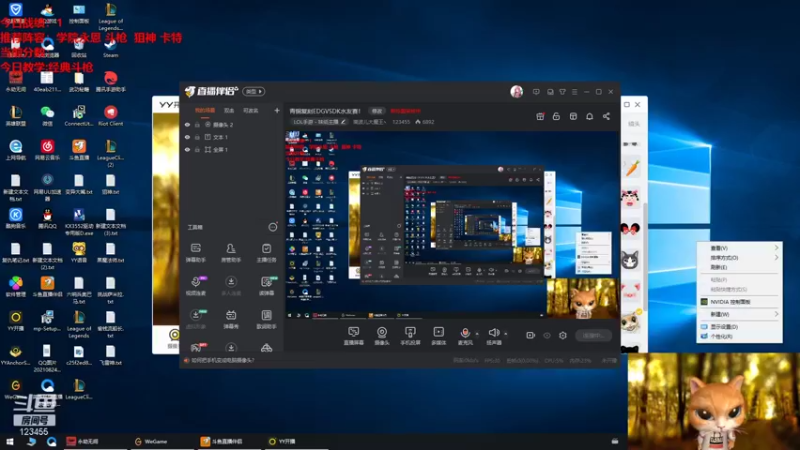Screen dimensions: 800x450
Task: Select the 文本 1 source row
Action: click(x=232, y=137)
